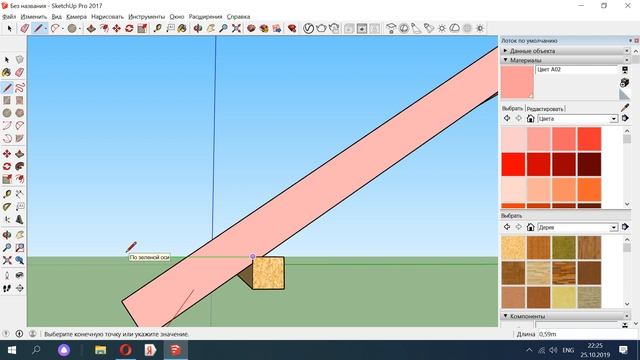Pick the Protractor tool in left toolbar
Viewport: 640px width, 360px height.
(7, 207)
